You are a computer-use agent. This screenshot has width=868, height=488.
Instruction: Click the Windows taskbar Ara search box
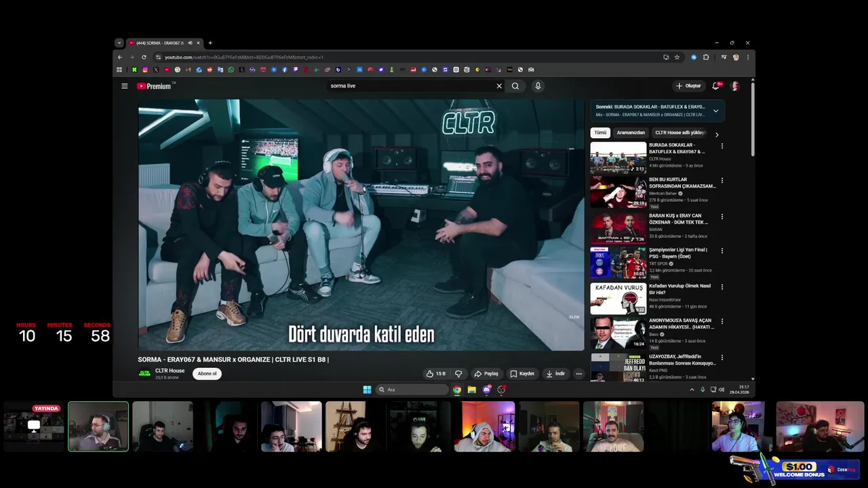coord(413,390)
